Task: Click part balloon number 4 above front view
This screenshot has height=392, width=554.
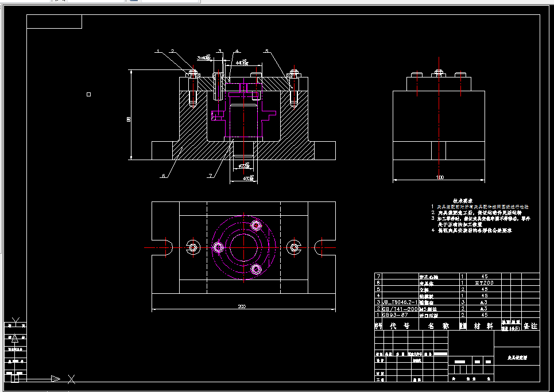Action: click(x=237, y=52)
